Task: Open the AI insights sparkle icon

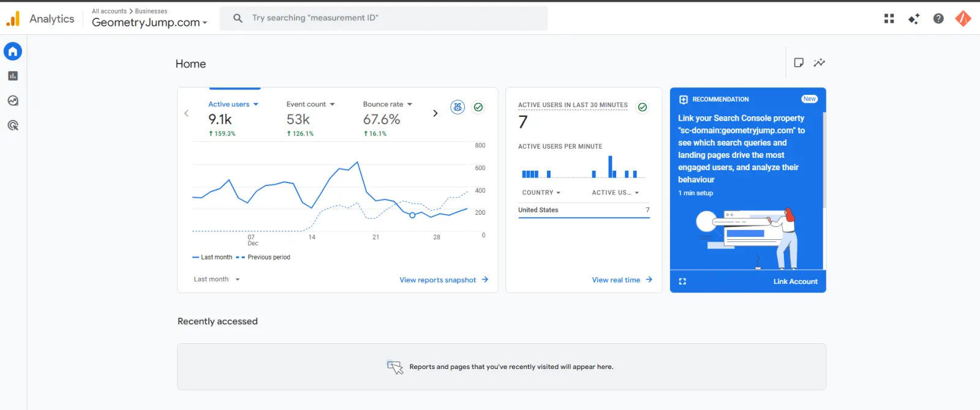Action: (914, 19)
